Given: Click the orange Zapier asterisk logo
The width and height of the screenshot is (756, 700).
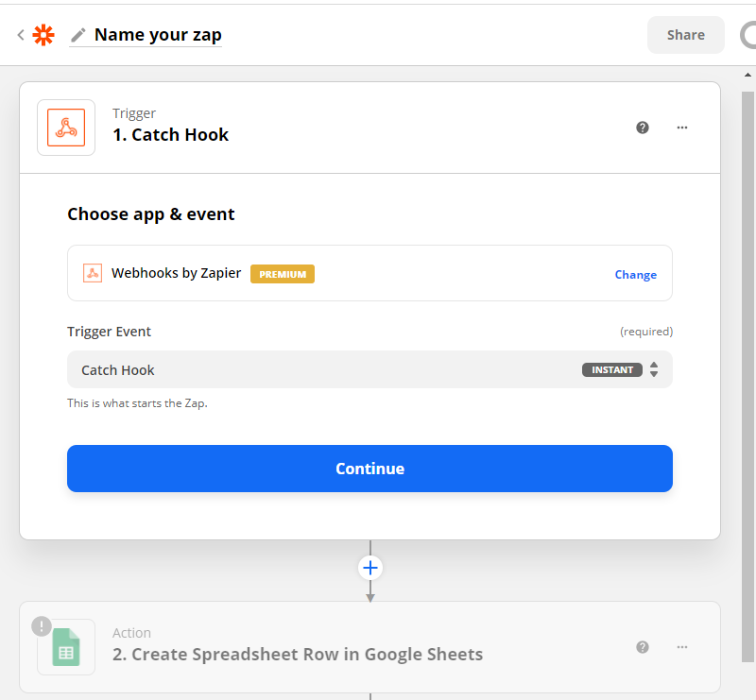Looking at the screenshot, I should (43, 35).
